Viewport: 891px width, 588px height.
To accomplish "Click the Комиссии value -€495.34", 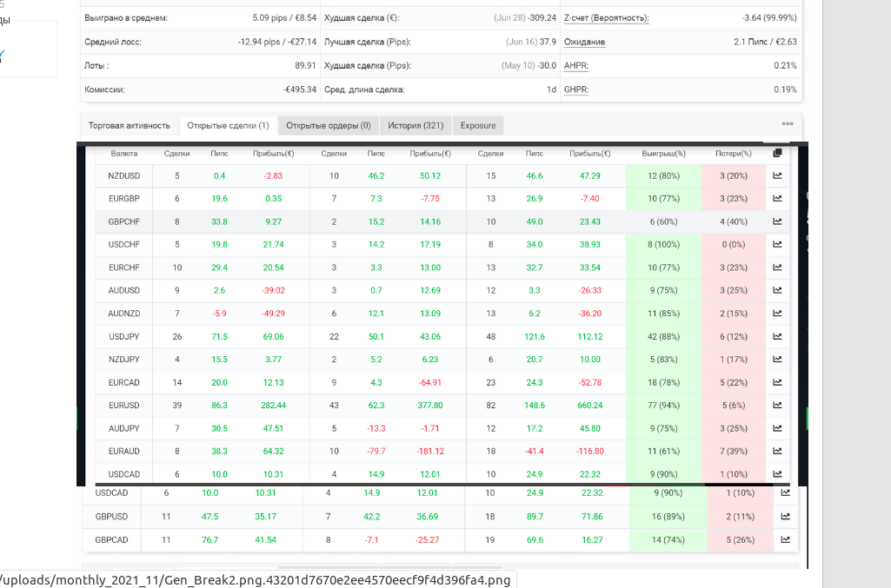I will click(299, 89).
